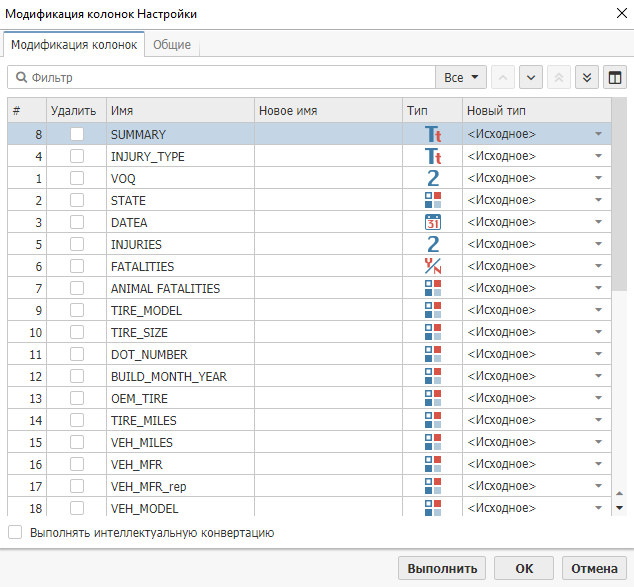The width and height of the screenshot is (634, 587).
Task: Click the vertical scrollbar down arrow
Action: (x=619, y=508)
